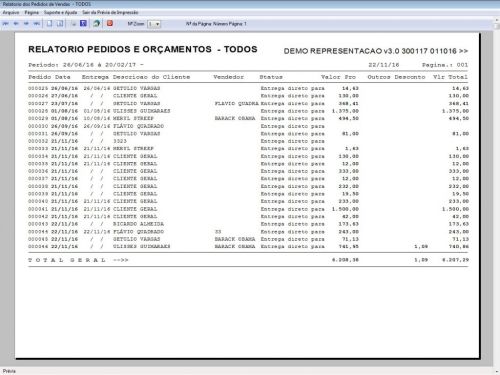500x375 pixels.
Task: Click 'RICARDO ALMEIDA' on order 000343 row
Action: click(138, 224)
